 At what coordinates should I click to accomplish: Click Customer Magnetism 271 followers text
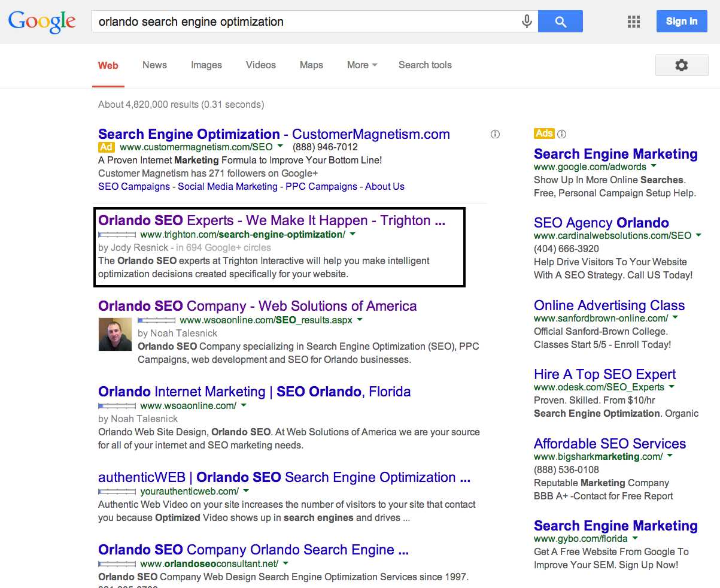[x=208, y=173]
